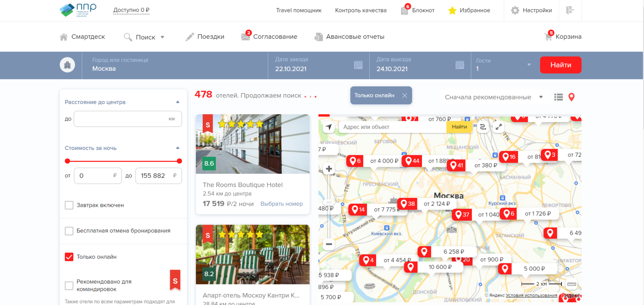Expand the Гости guest count dropdown
The image size is (644, 305).
point(529,65)
